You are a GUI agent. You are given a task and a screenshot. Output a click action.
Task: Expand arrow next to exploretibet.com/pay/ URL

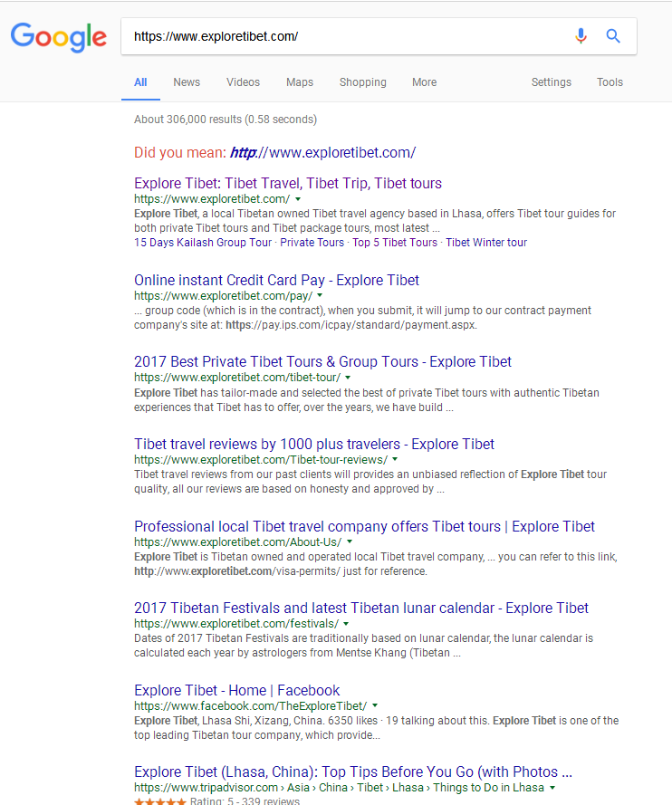(x=320, y=296)
